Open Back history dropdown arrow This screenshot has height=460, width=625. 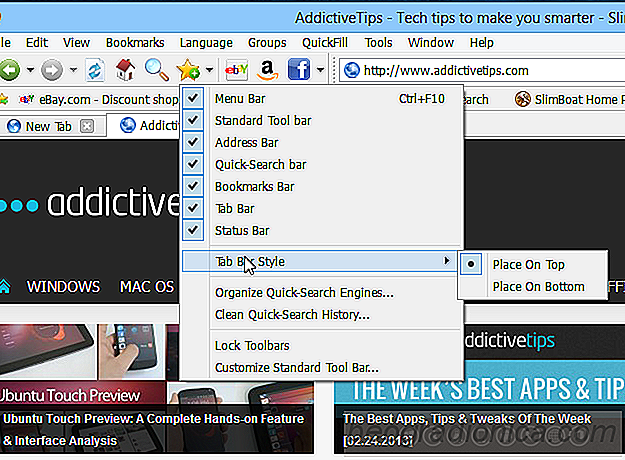tap(30, 70)
